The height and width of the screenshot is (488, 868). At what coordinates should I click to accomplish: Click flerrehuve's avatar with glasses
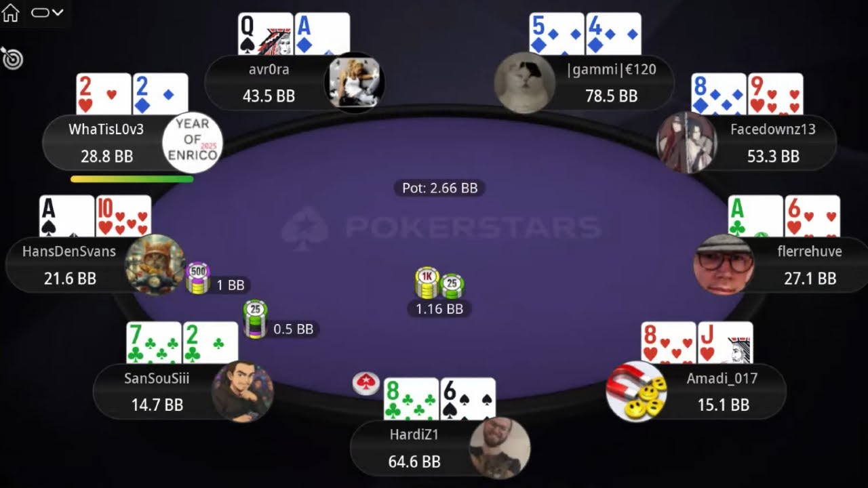pyautogui.click(x=724, y=264)
